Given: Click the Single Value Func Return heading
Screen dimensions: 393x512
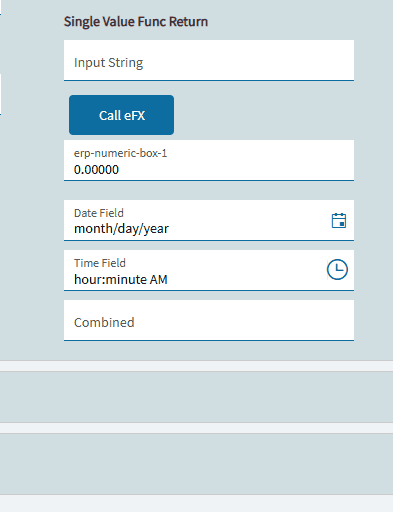Looking at the screenshot, I should pyautogui.click(x=136, y=22).
